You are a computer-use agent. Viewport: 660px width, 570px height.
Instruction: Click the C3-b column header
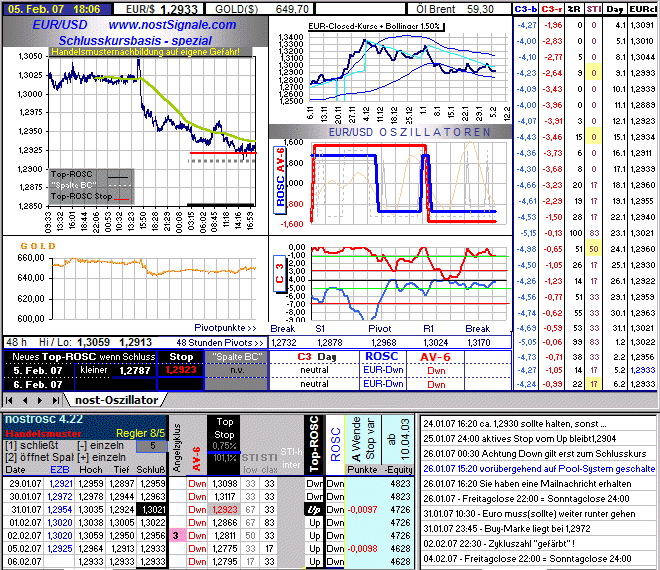point(526,9)
